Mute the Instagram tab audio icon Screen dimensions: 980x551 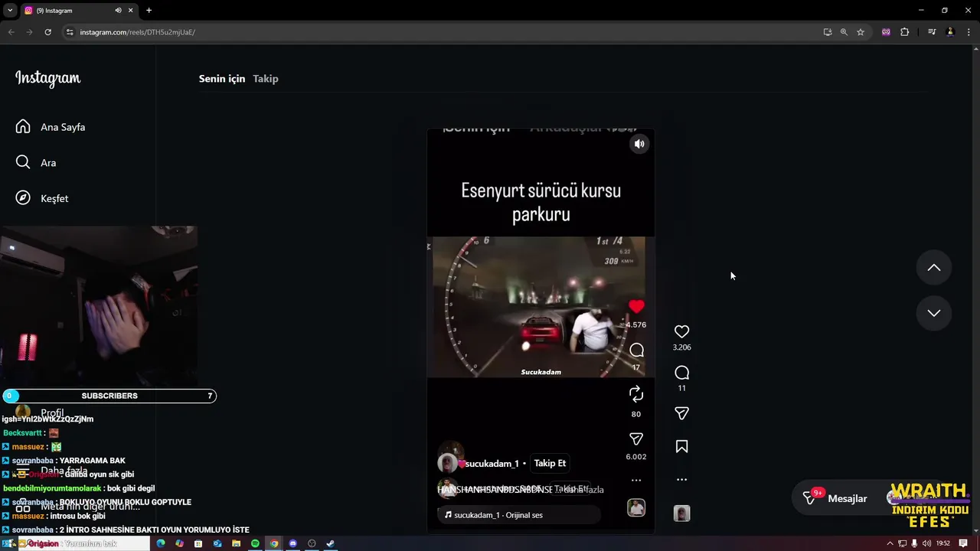point(118,11)
